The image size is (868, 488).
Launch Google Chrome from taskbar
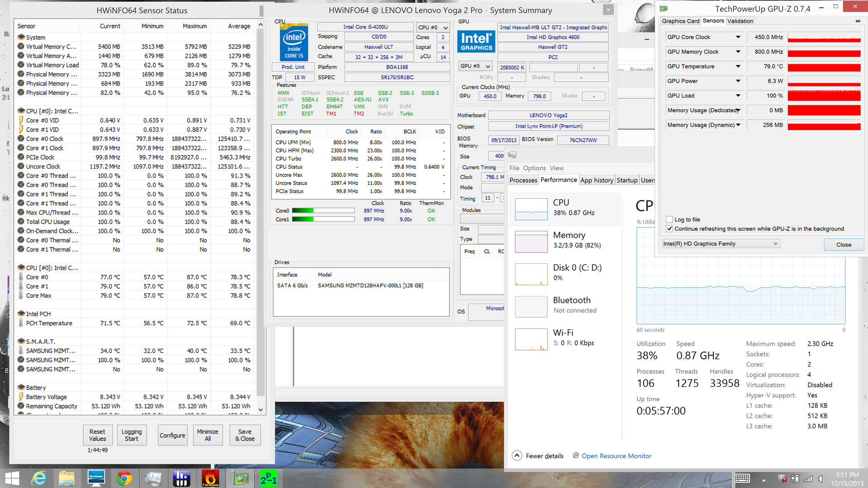pyautogui.click(x=124, y=478)
